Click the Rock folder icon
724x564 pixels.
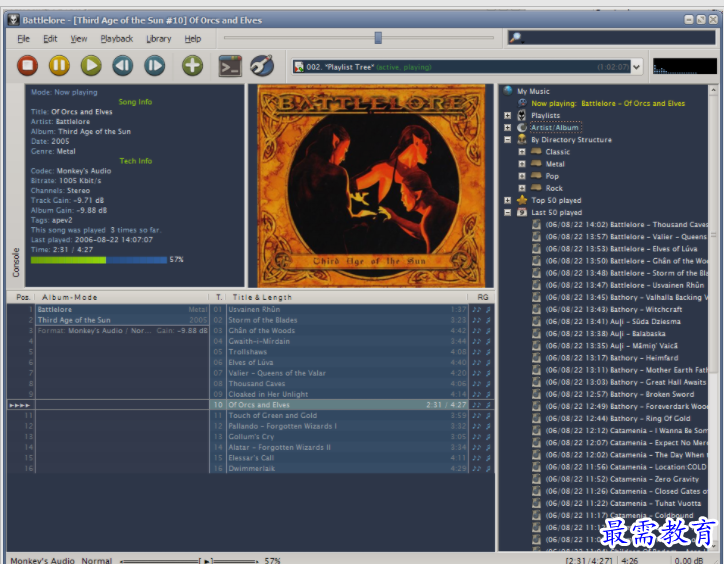pos(536,187)
